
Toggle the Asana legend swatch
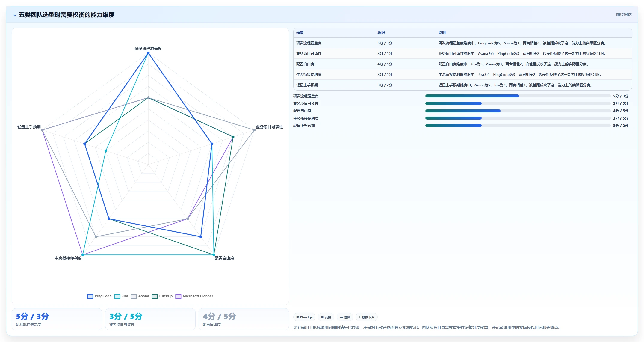point(134,296)
